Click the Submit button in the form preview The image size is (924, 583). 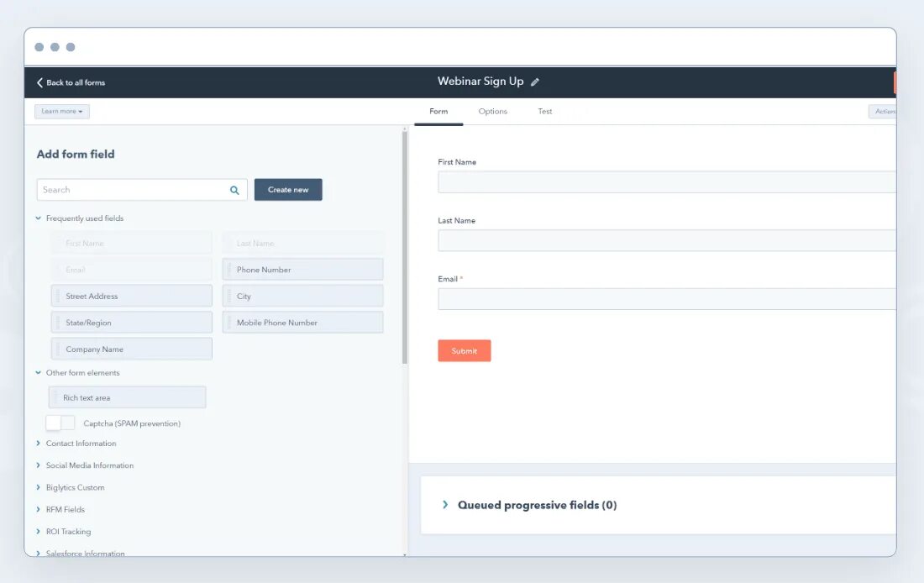point(464,350)
